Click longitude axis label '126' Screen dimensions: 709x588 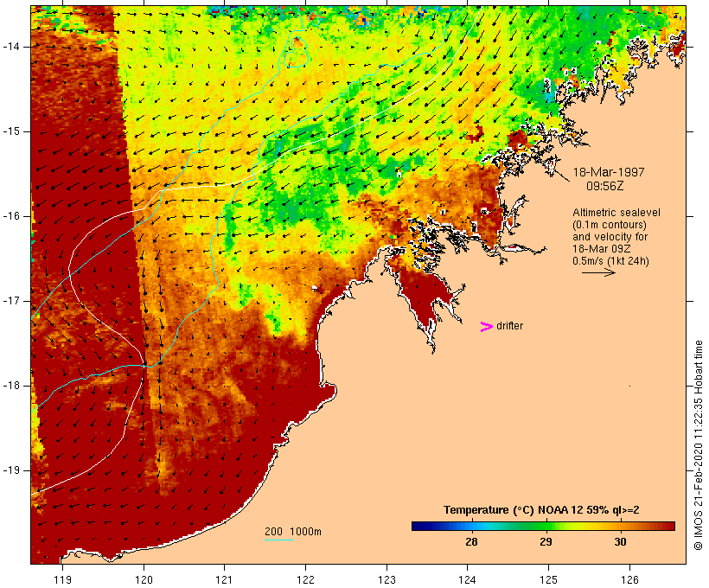point(629,579)
